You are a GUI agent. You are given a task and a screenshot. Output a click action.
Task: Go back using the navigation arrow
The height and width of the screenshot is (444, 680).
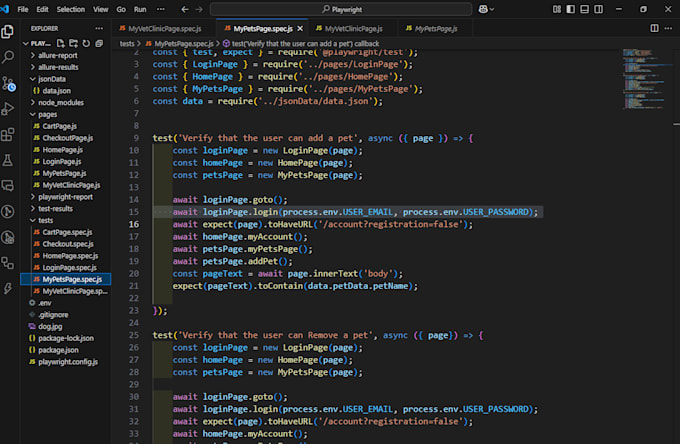185,9
